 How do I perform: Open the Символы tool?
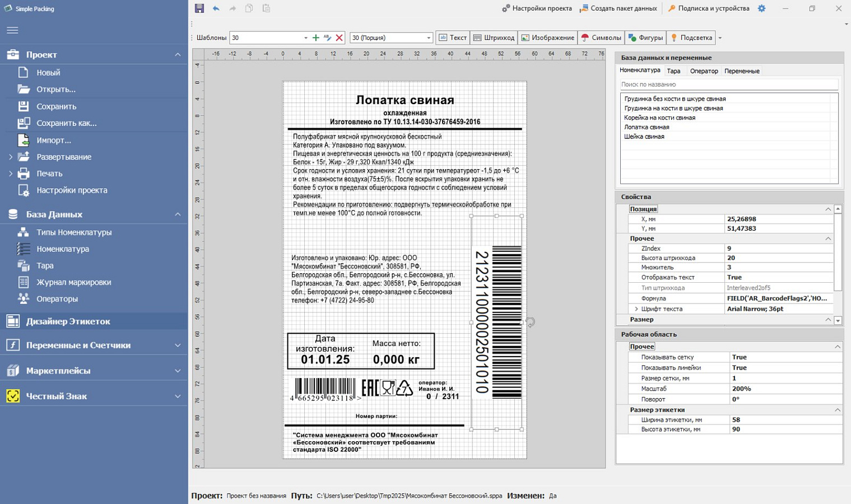pyautogui.click(x=601, y=38)
